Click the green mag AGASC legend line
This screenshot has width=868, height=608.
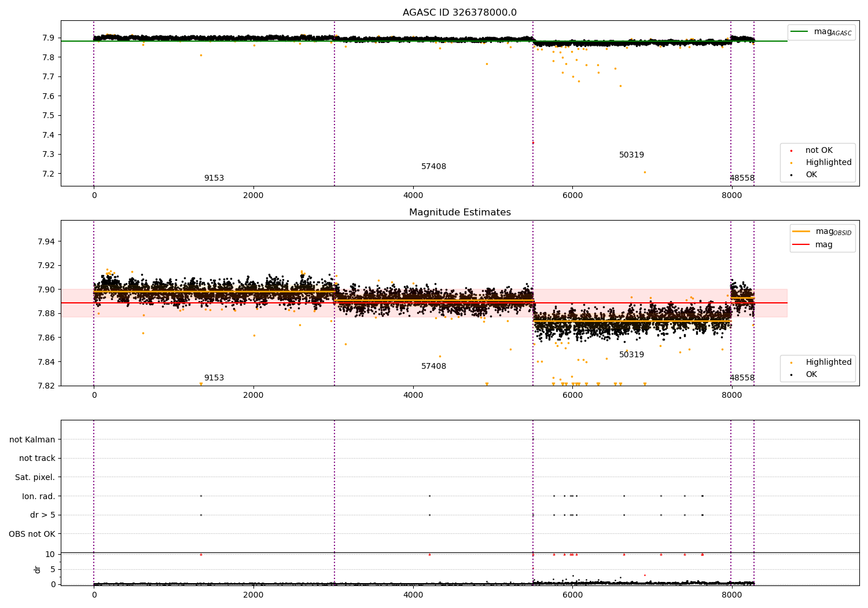[800, 32]
